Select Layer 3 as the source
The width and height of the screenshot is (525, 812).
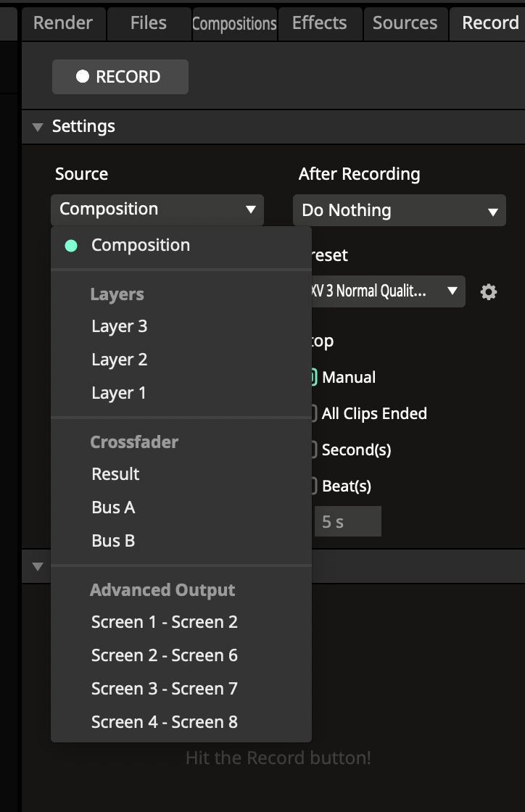pyautogui.click(x=120, y=326)
